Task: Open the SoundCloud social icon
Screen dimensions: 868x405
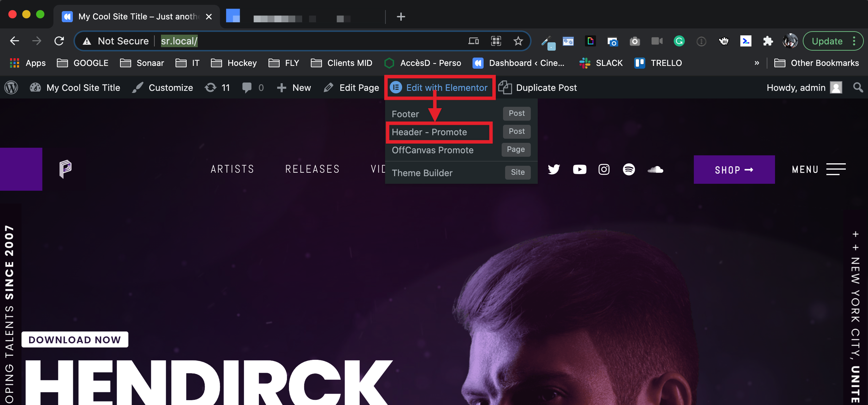Action: point(656,169)
